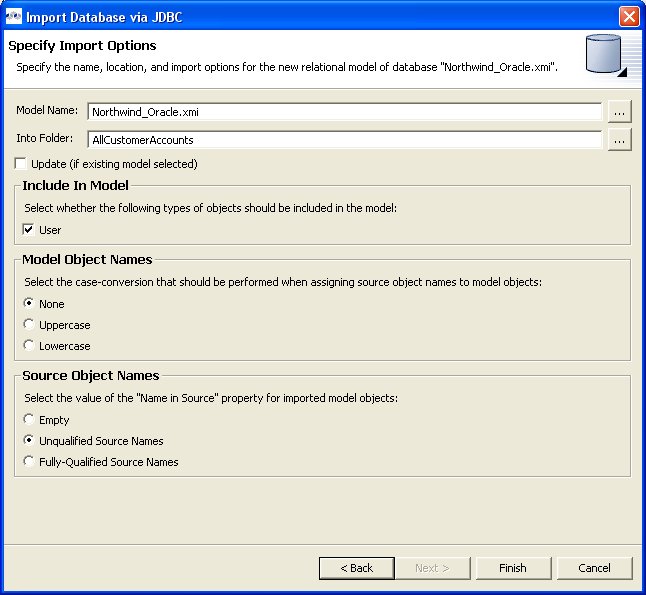Cancel the import wizard
This screenshot has height=595, width=646.
[594, 568]
